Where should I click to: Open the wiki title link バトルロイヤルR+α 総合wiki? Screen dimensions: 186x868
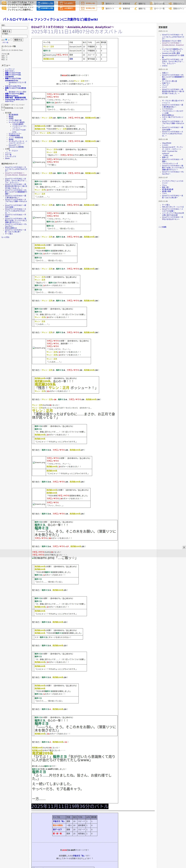click(50, 19)
